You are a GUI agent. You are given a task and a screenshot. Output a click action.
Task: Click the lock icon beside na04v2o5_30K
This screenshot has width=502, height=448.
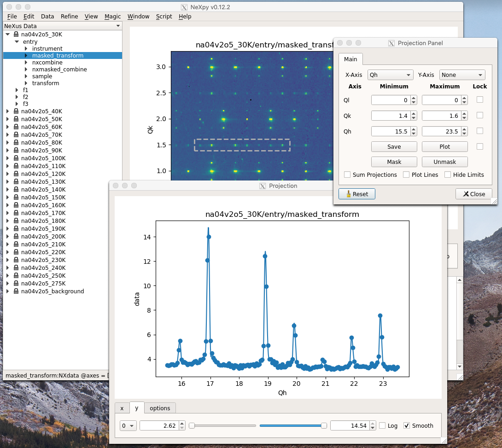click(x=16, y=35)
